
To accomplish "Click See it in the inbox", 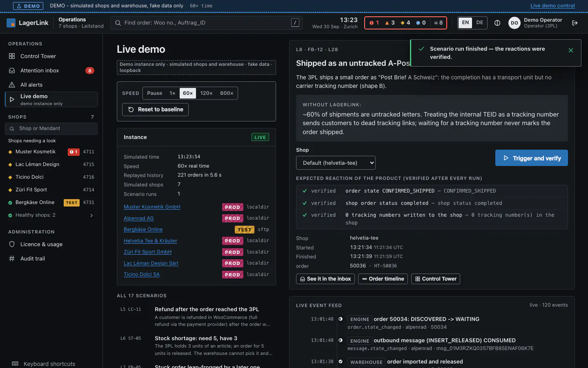I will pos(325,279).
